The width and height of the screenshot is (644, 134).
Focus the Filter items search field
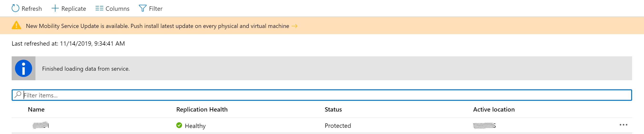pos(325,95)
